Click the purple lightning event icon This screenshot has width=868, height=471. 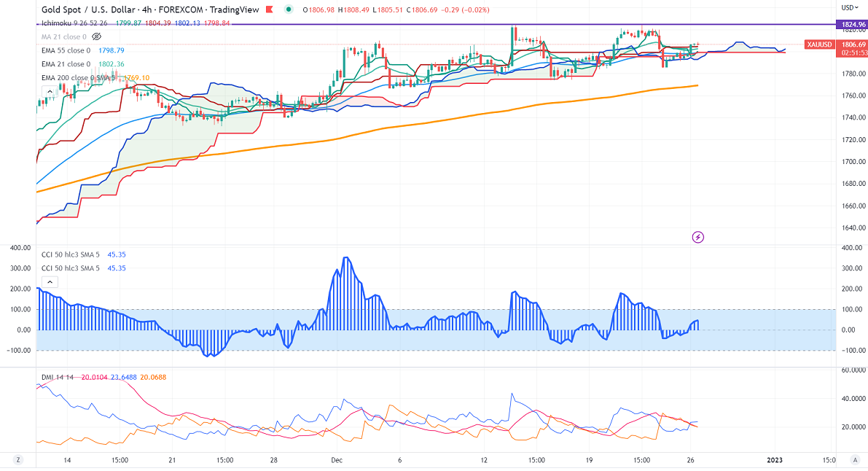(x=698, y=237)
